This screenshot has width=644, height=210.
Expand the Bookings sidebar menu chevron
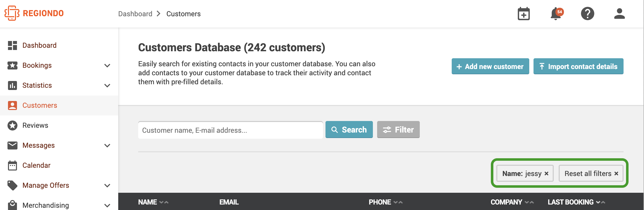pyautogui.click(x=107, y=66)
